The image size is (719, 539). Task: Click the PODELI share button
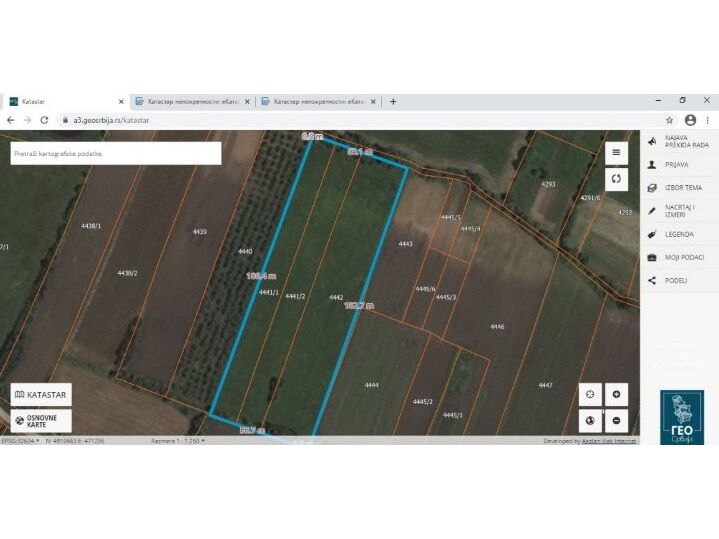click(675, 280)
